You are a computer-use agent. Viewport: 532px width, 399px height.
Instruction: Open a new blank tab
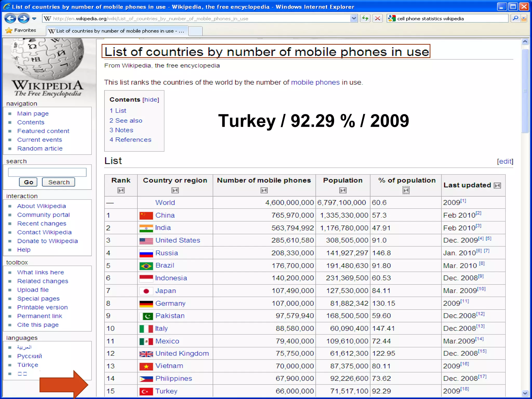click(x=195, y=31)
